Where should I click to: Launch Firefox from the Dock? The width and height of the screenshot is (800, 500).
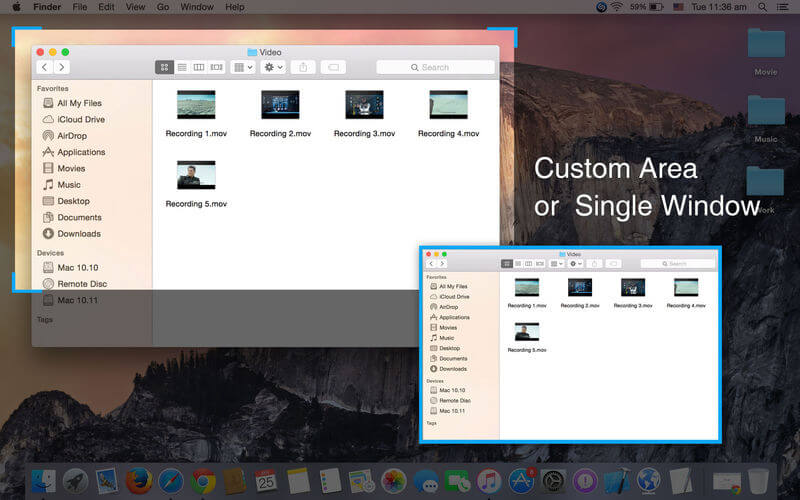coord(139,481)
